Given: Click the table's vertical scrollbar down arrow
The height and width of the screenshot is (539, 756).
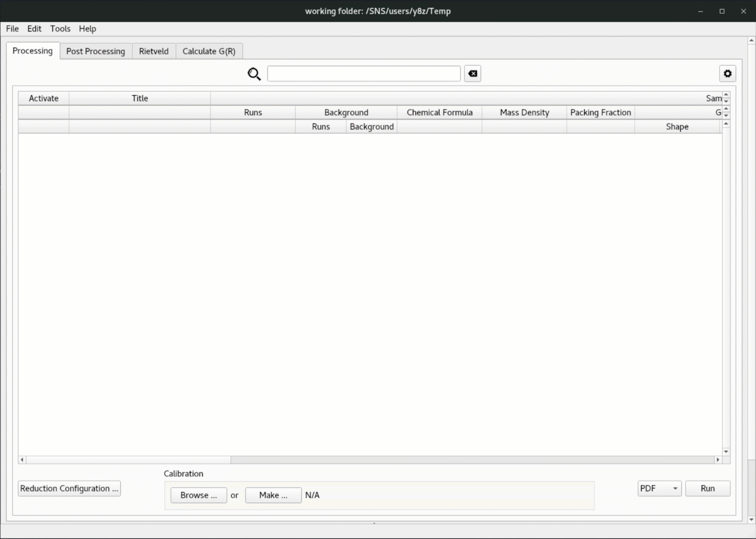Looking at the screenshot, I should coord(726,452).
